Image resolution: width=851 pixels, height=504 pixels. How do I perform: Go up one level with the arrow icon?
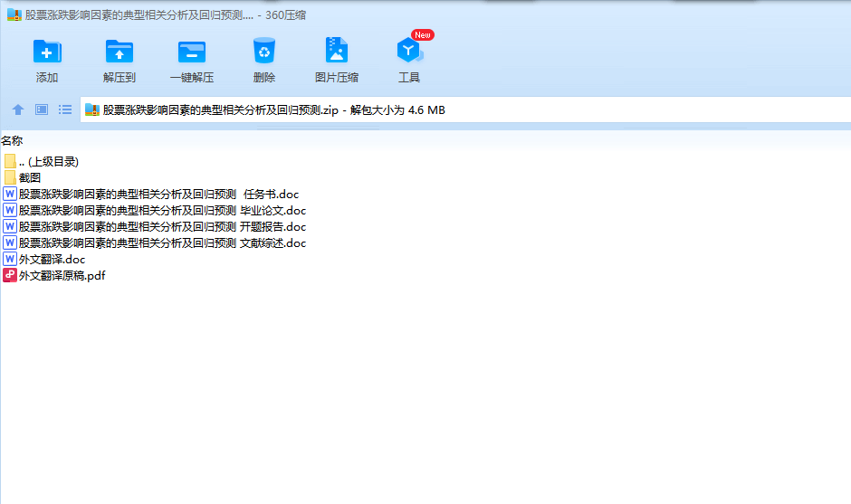pos(18,110)
